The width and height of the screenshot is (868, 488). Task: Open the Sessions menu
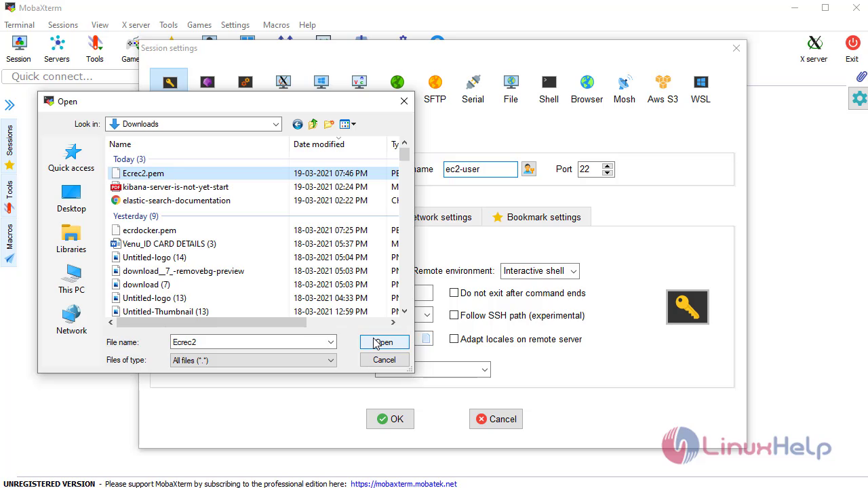[x=63, y=25]
